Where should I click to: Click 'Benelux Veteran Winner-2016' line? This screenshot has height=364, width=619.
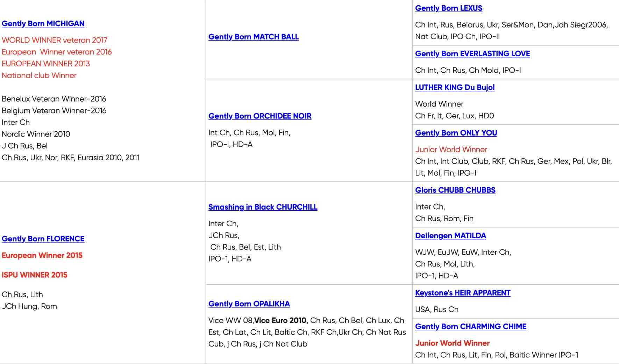coord(54,99)
